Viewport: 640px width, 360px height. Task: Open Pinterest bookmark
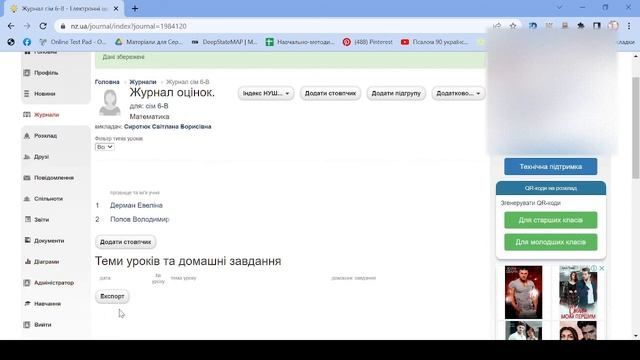click(368, 42)
